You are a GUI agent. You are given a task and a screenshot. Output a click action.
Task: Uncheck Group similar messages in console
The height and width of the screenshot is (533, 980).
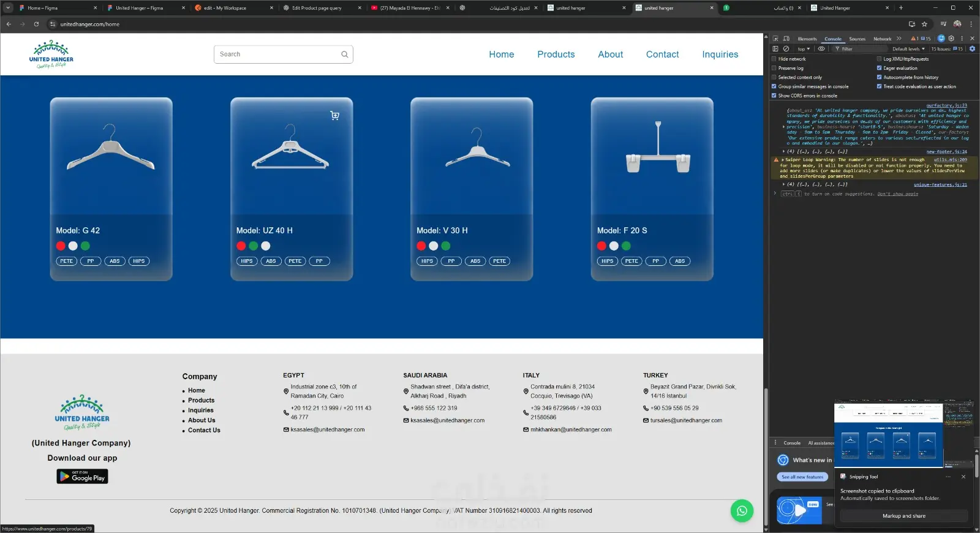tap(774, 86)
